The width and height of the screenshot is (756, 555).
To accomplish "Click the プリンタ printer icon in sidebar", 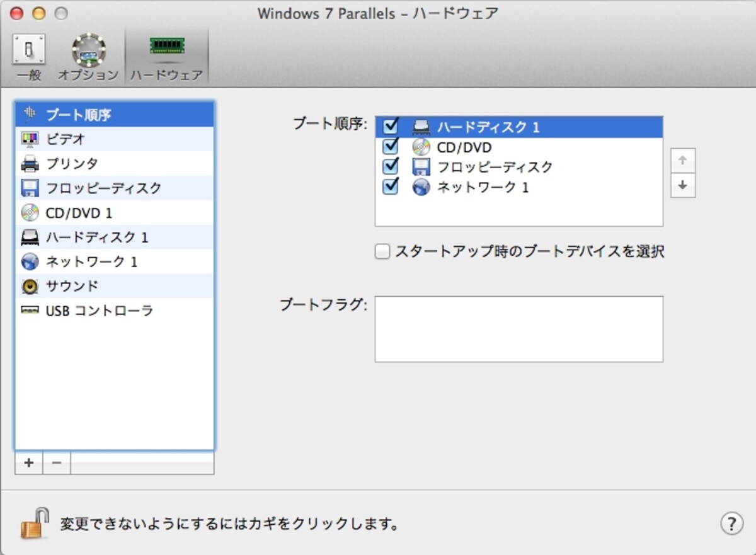I will 30,164.
